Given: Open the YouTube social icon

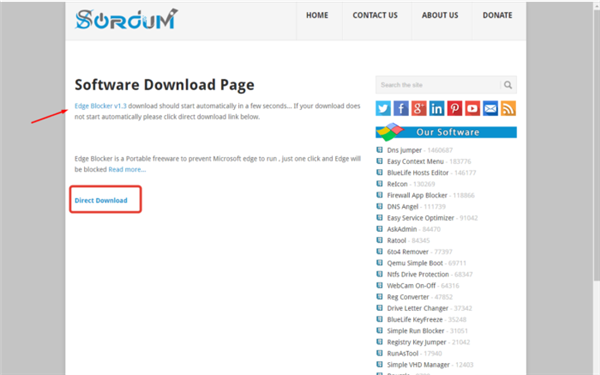Looking at the screenshot, I should click(473, 108).
